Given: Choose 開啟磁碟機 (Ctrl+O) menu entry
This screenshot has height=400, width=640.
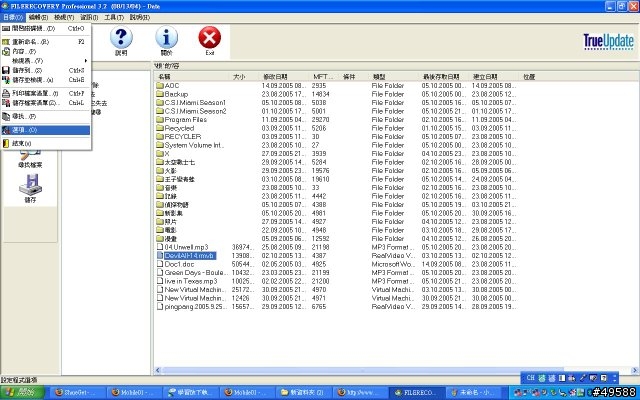Looking at the screenshot, I should coord(46,28).
